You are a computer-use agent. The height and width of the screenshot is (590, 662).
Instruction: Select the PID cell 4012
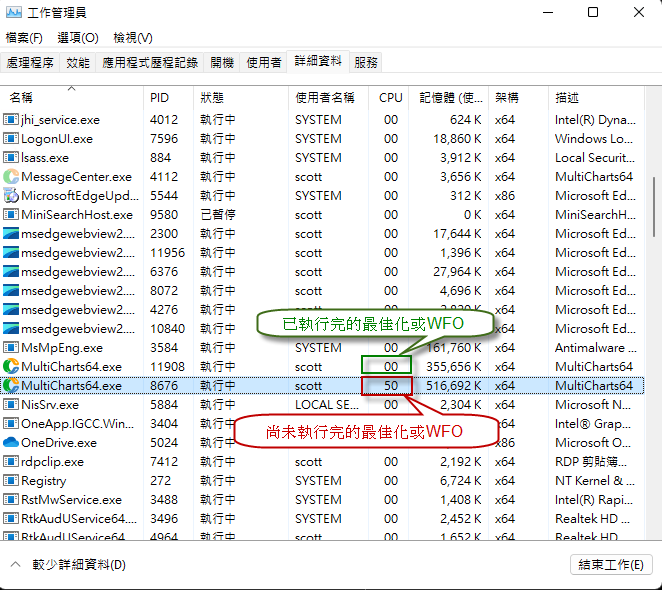[164, 120]
